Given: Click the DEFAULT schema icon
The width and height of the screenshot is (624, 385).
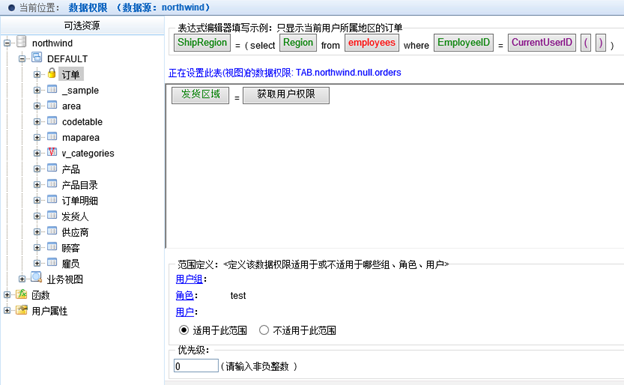Looking at the screenshot, I should pos(37,57).
